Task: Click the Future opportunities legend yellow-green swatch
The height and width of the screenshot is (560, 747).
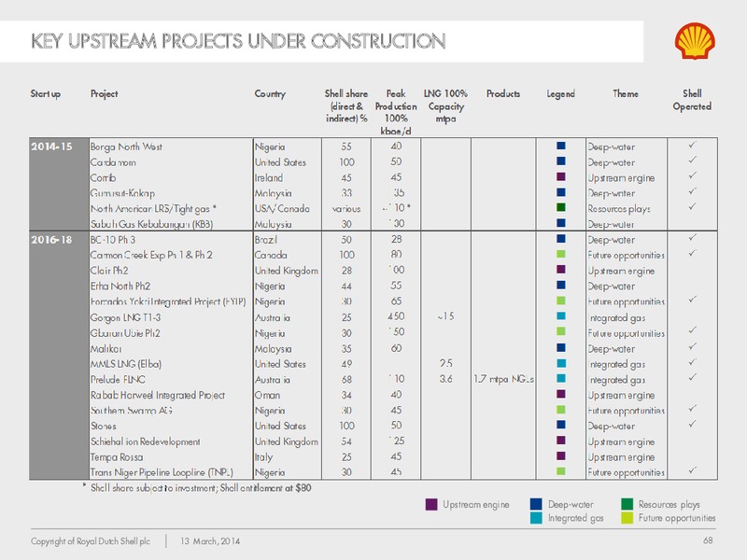Action: [x=627, y=518]
